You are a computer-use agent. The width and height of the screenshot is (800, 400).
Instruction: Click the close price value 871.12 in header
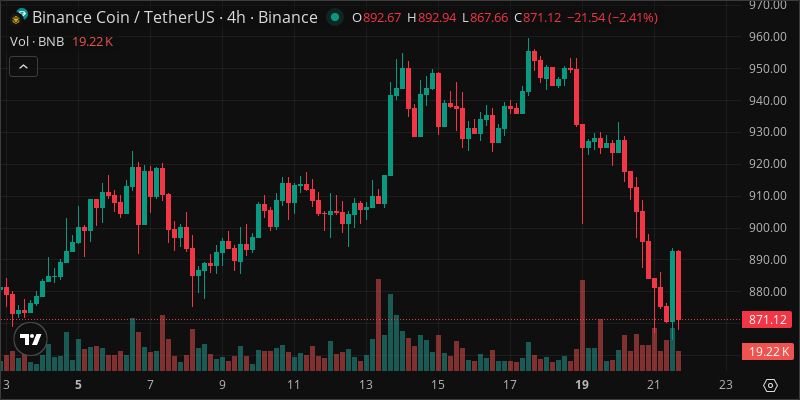[543, 18]
